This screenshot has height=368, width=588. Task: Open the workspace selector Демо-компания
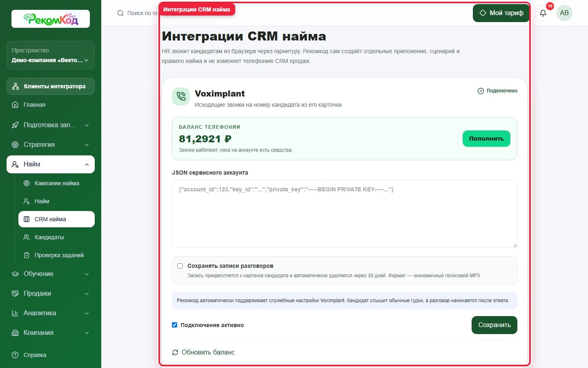coord(51,55)
